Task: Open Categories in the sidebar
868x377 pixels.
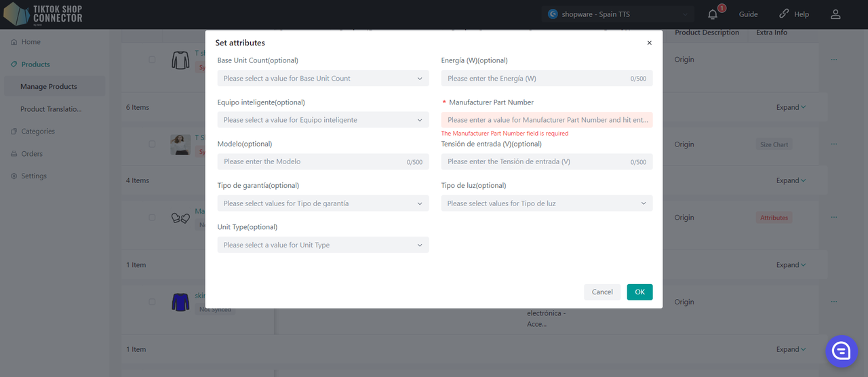Action: click(x=37, y=132)
